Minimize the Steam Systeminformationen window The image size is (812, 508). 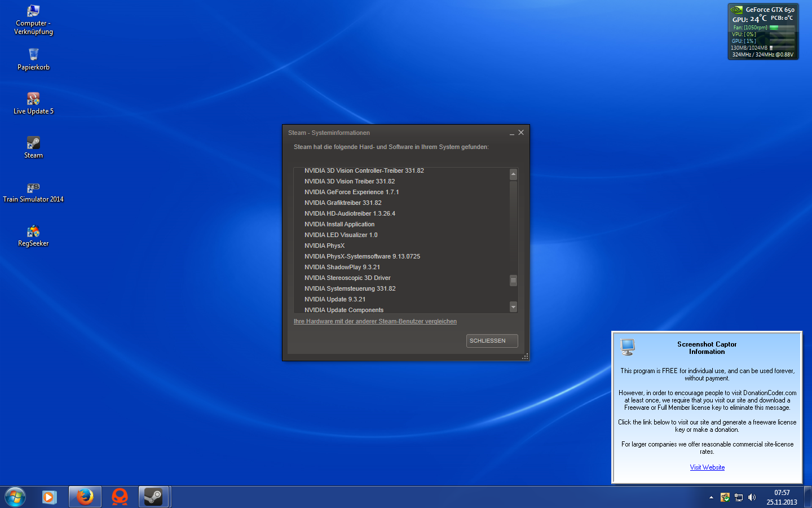[x=511, y=133]
